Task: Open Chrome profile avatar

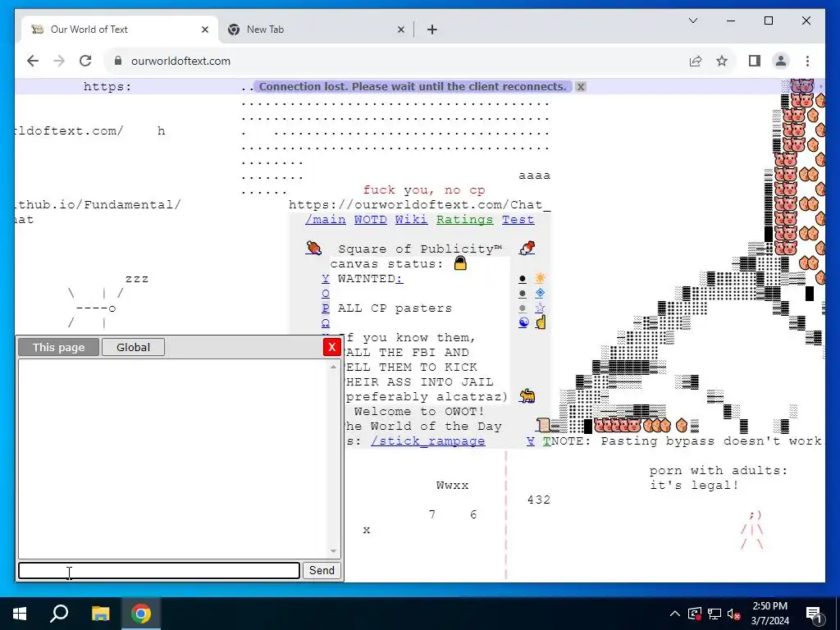Action: (x=781, y=61)
